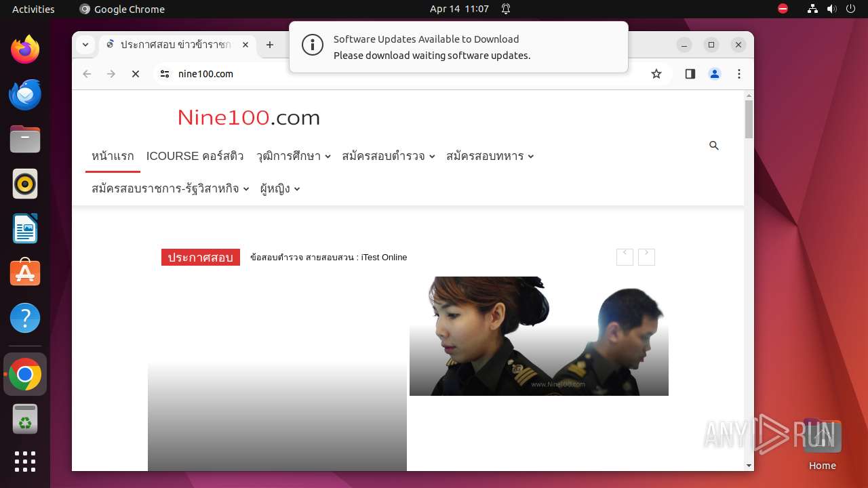This screenshot has width=868, height=488.
Task: Click the page vertical scrollbar thumb
Action: pyautogui.click(x=749, y=119)
